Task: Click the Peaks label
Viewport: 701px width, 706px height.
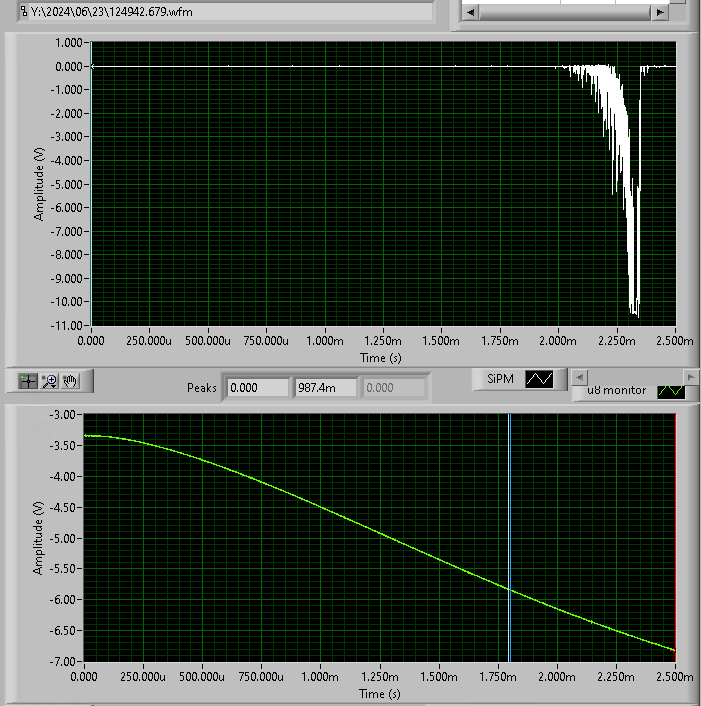Action: 202,388
